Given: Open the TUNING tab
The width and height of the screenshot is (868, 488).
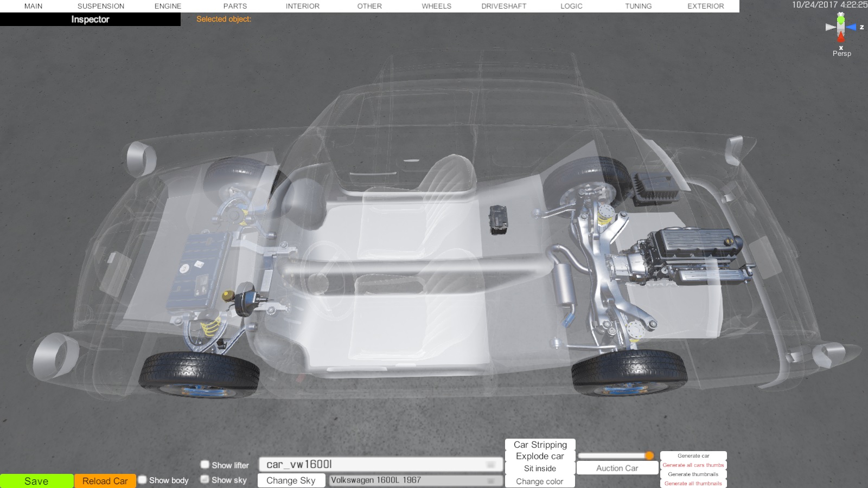Looking at the screenshot, I should click(638, 6).
